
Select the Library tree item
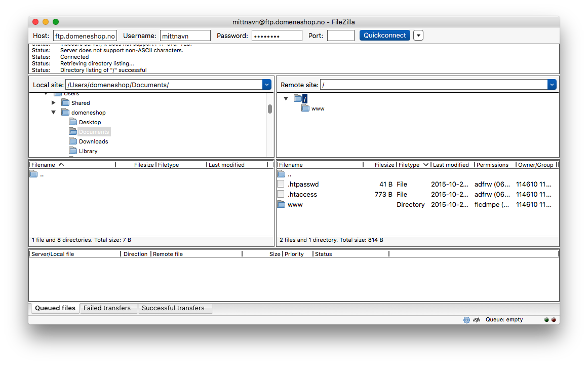88,151
